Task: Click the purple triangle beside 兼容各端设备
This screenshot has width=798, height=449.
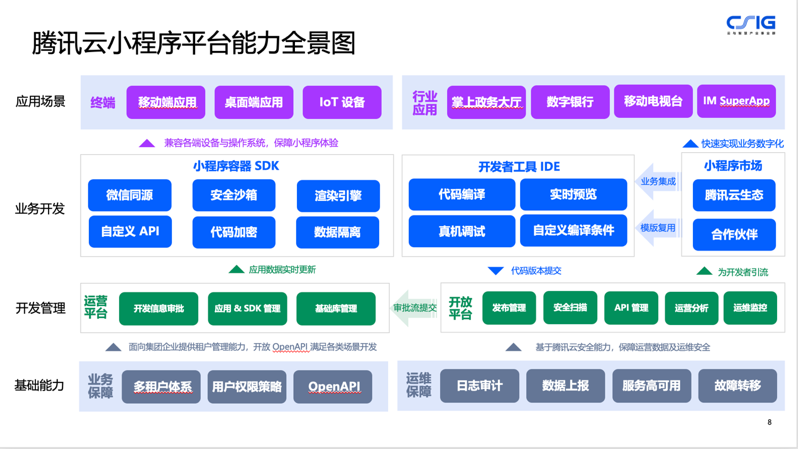Action: pyautogui.click(x=147, y=143)
